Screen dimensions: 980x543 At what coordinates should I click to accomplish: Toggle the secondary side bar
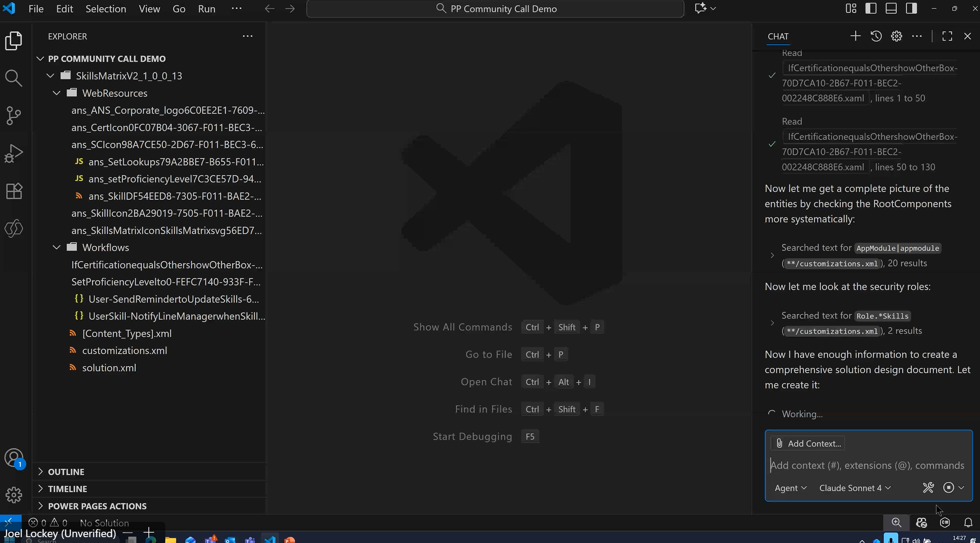(x=911, y=9)
